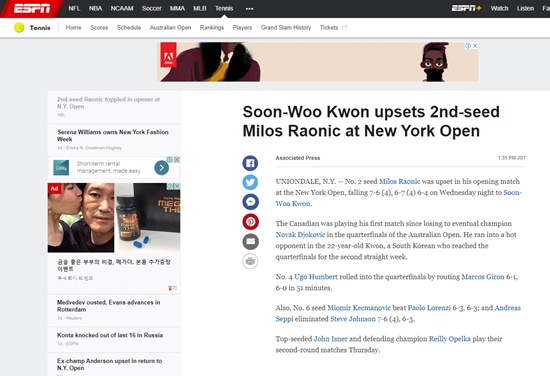Open Marcos Giron player link

[x=483, y=277]
